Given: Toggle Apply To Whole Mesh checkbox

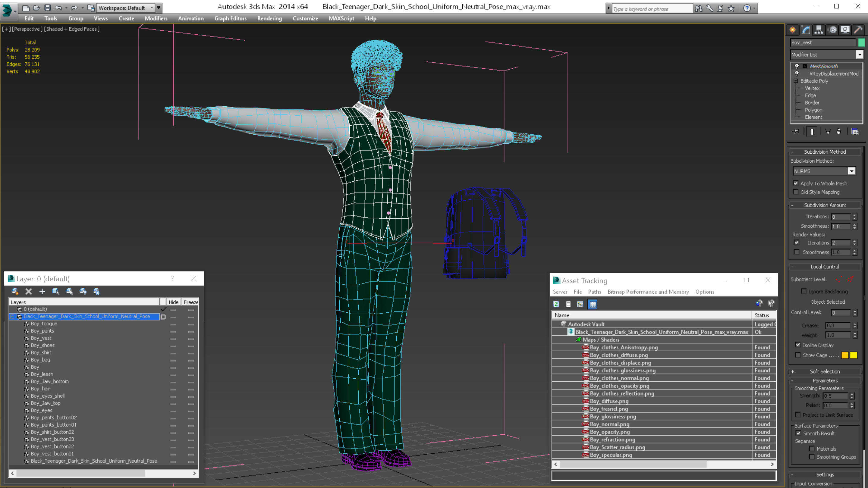Looking at the screenshot, I should 796,183.
